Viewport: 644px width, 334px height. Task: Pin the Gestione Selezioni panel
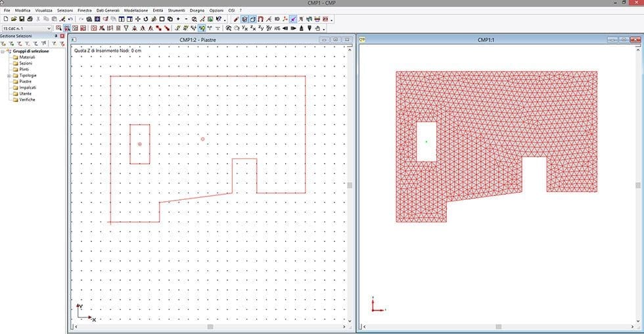pos(55,36)
